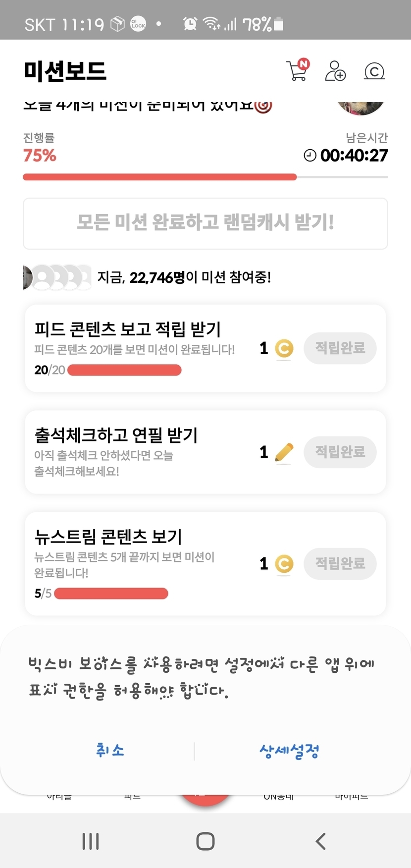Tap 적립완료 on the attendance check mission
Viewport: 411px width, 868px height.
click(x=340, y=452)
